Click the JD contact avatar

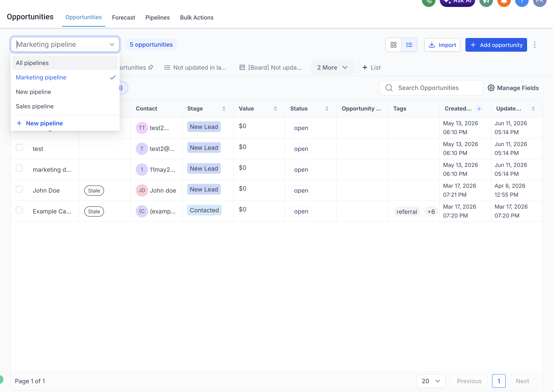(x=142, y=190)
